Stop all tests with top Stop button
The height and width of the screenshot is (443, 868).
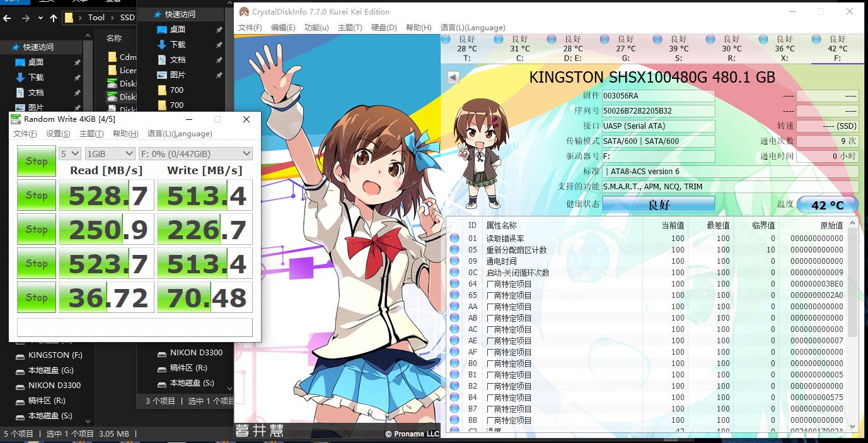point(37,161)
